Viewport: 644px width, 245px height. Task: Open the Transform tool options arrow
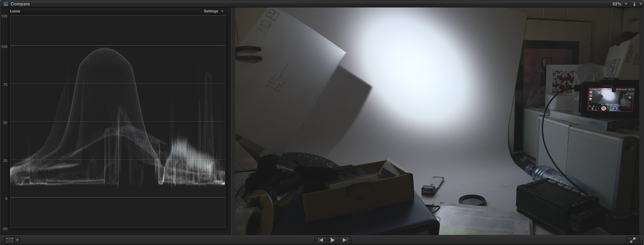17,240
